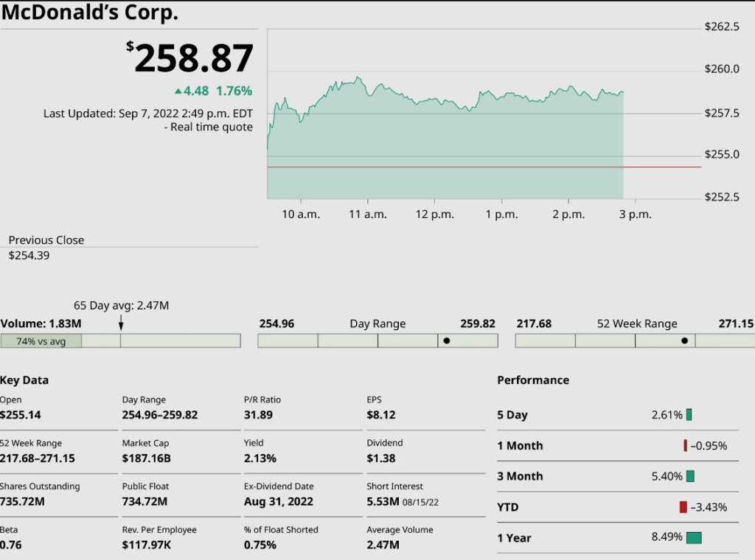Click the 52 Week Range position dot
Screen dimensions: 755x560
pyautogui.click(x=684, y=340)
